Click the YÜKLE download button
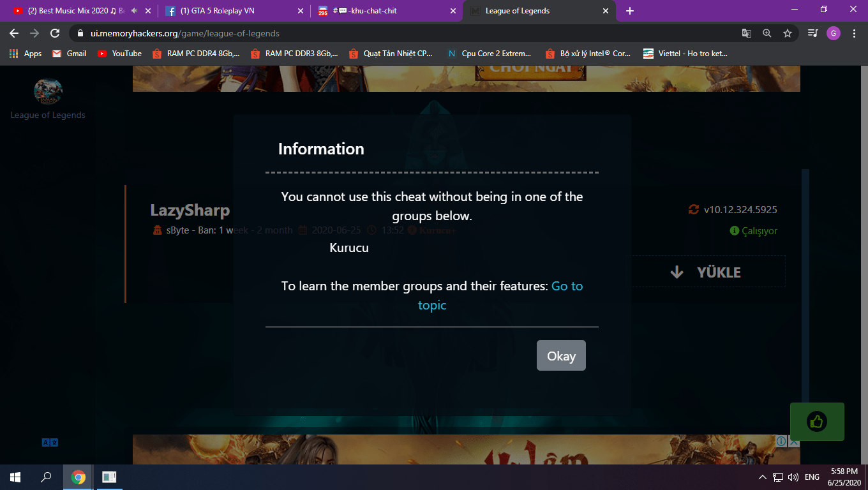This screenshot has width=868, height=490. pyautogui.click(x=707, y=272)
